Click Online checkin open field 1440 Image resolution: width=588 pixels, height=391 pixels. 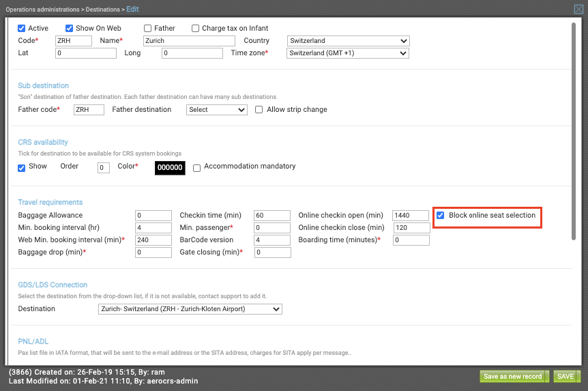pos(411,216)
